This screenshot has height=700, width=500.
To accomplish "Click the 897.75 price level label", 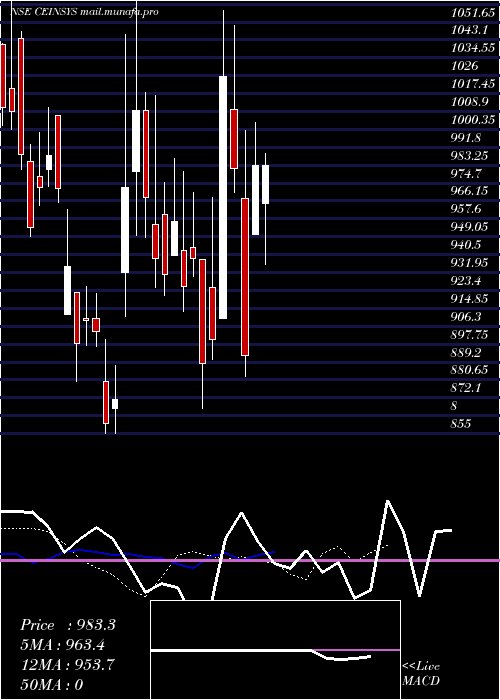I will click(x=469, y=334).
